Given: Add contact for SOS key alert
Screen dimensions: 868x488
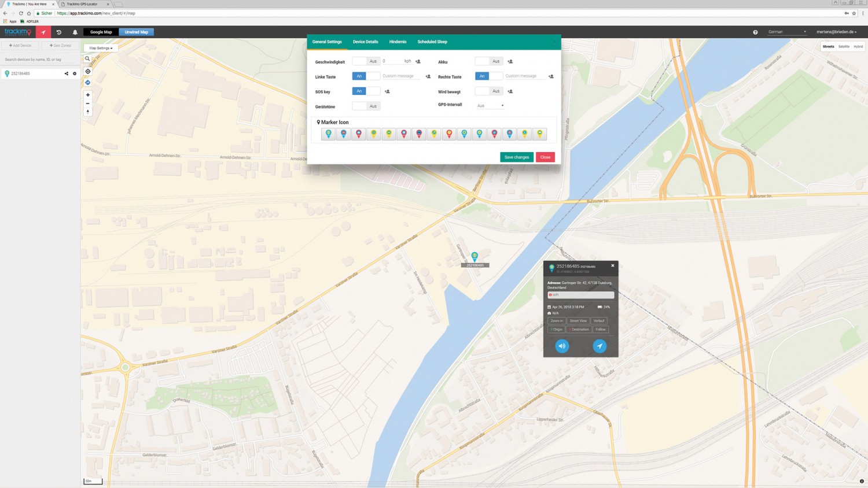Looking at the screenshot, I should pos(387,91).
